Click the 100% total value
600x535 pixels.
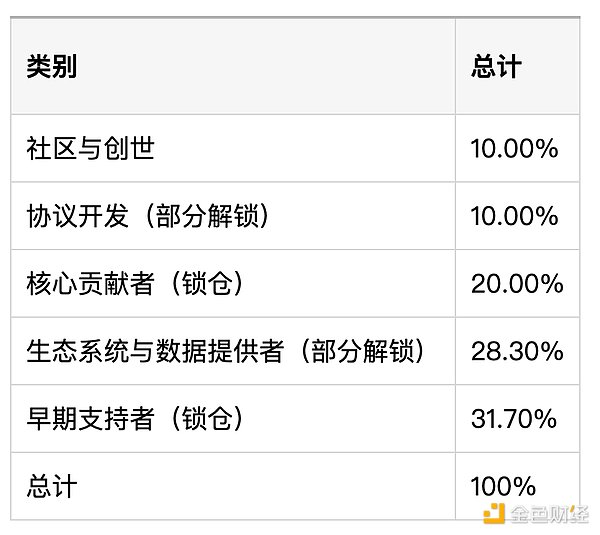point(503,486)
